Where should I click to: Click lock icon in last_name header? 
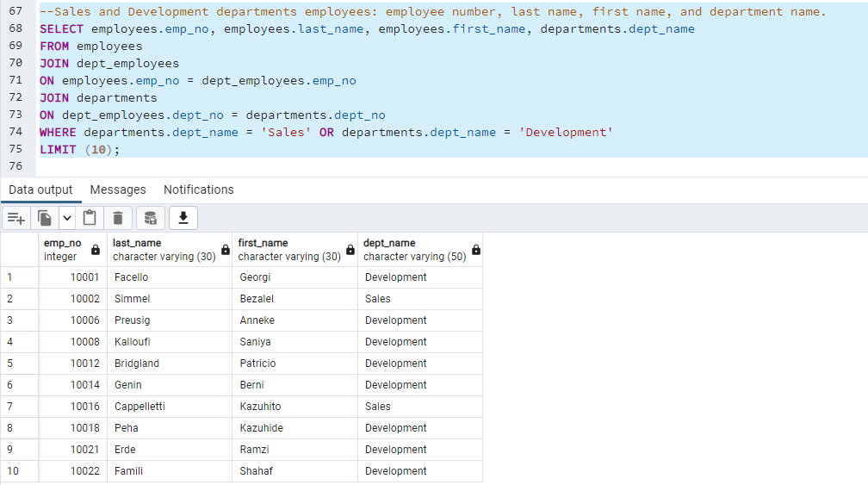coord(226,250)
